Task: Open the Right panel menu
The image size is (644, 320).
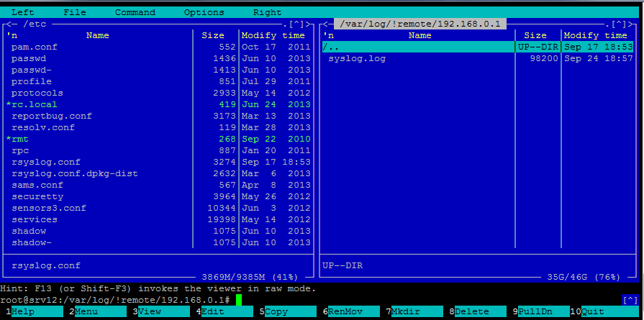Action: [x=267, y=12]
